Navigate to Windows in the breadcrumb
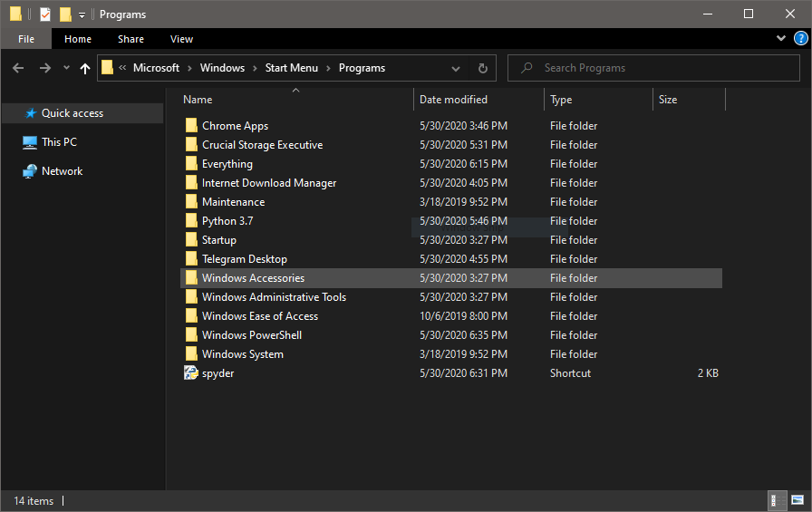Screen dimensions: 812x512 (222, 68)
